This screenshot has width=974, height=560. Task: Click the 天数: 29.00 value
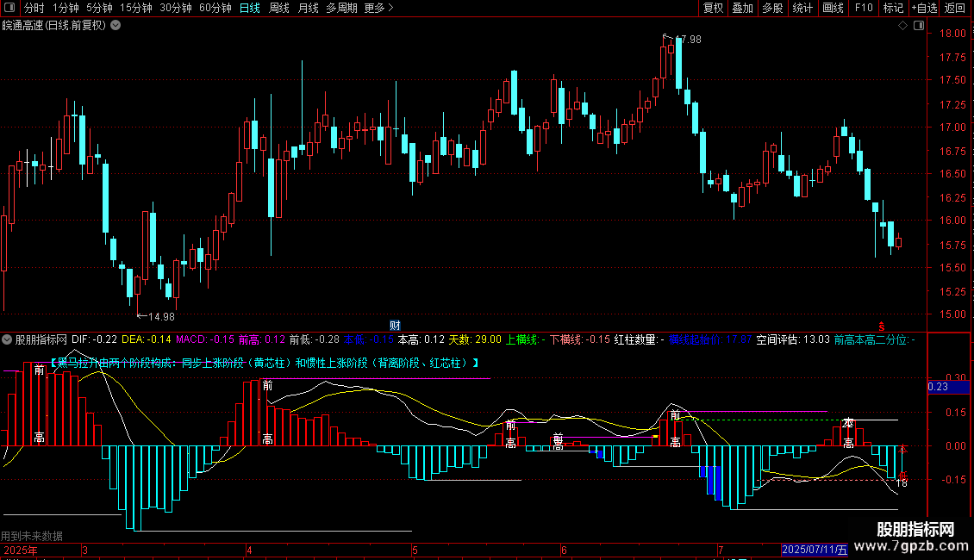[475, 339]
